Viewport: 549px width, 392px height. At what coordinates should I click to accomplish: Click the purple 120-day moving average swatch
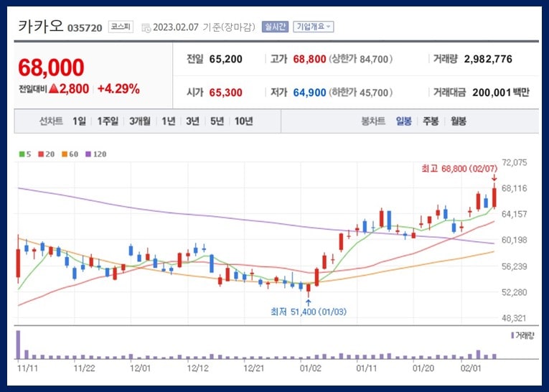click(x=88, y=154)
